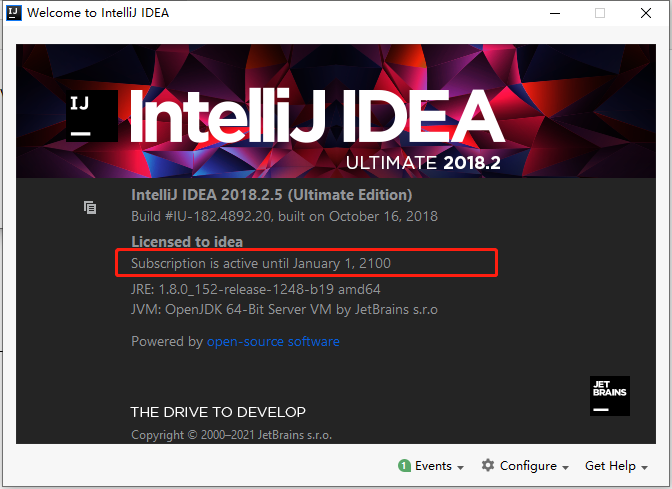The image size is (672, 489).
Task: Click the IJ logo on the splash banner
Action: pyautogui.click(x=92, y=116)
